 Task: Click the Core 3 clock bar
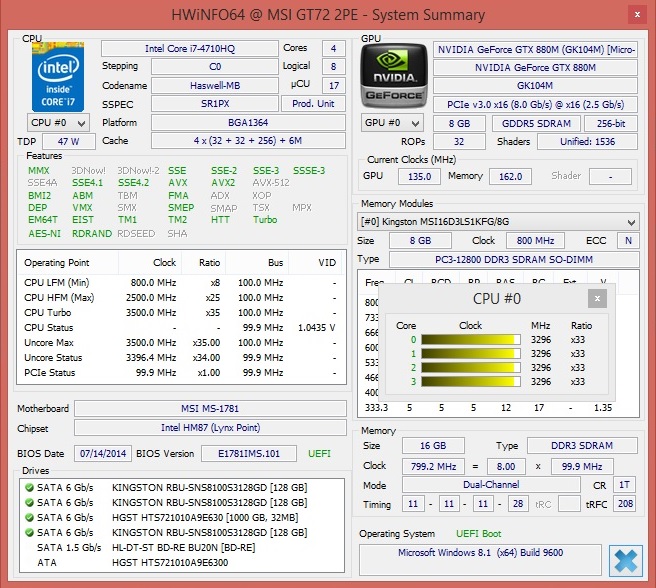click(x=471, y=382)
